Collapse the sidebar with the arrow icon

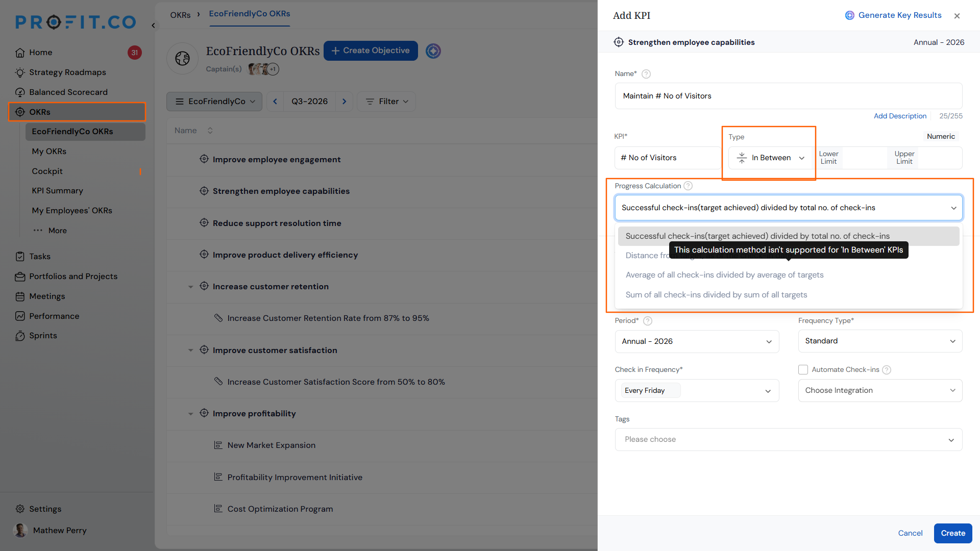(x=153, y=26)
